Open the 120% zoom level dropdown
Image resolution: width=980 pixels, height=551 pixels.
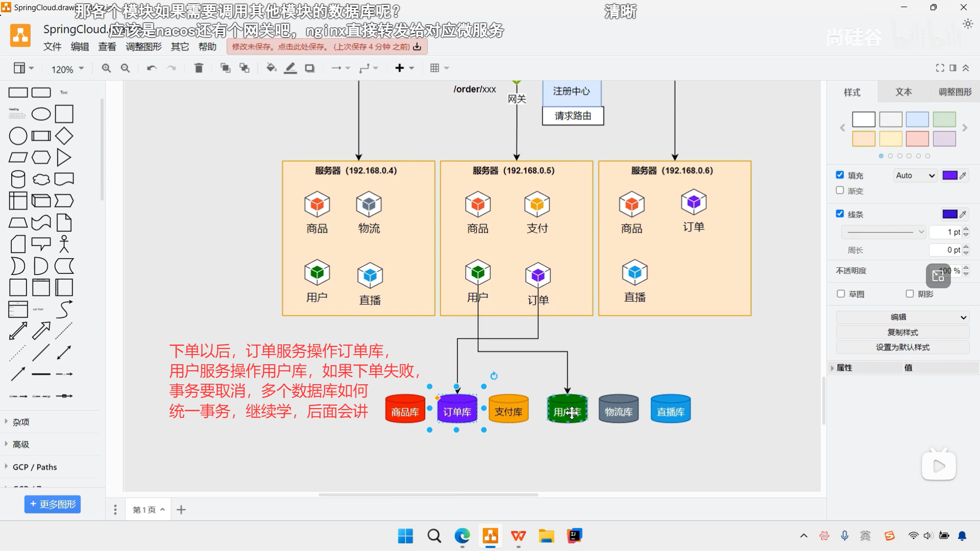click(66, 69)
